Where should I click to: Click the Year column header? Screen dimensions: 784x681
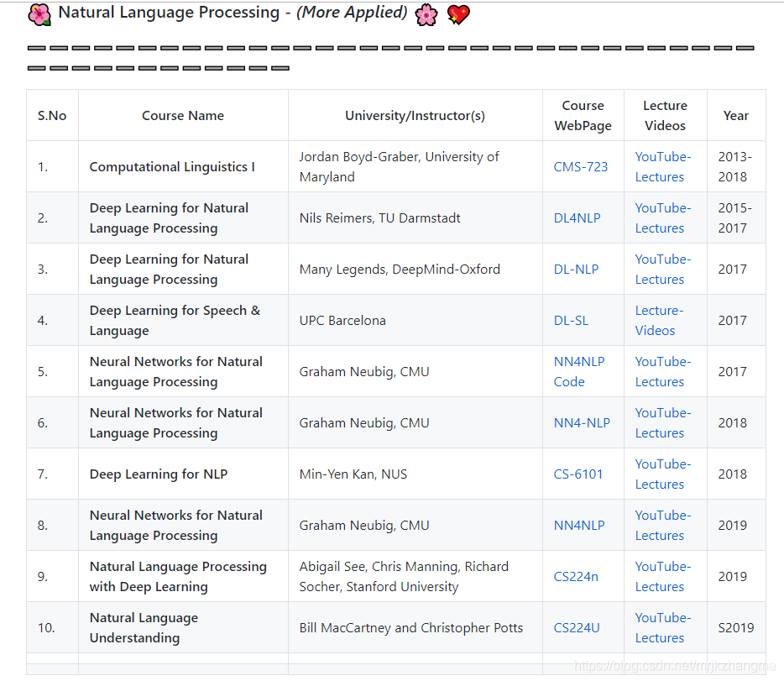tap(736, 116)
